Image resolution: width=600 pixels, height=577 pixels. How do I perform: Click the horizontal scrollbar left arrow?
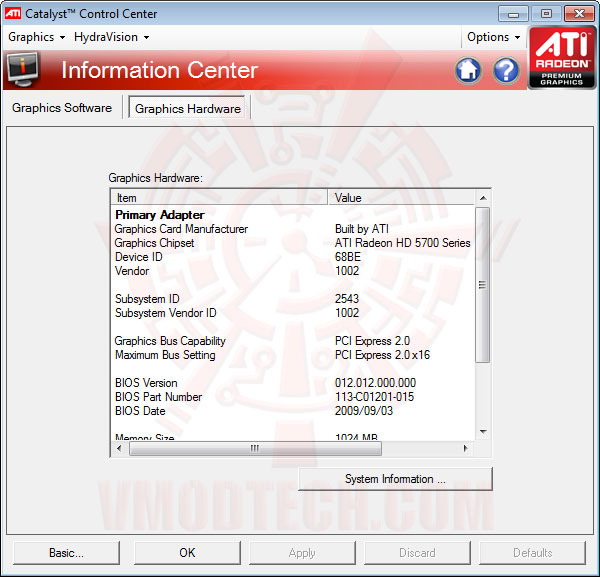point(119,448)
